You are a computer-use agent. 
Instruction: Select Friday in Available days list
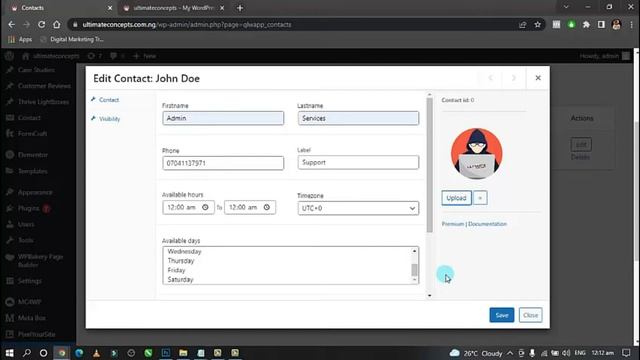(x=176, y=270)
